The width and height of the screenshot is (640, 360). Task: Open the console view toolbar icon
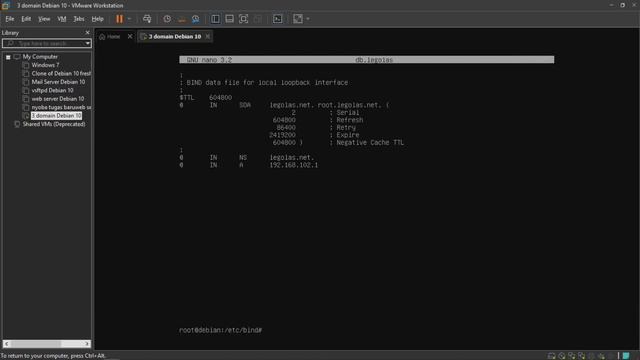point(278,19)
